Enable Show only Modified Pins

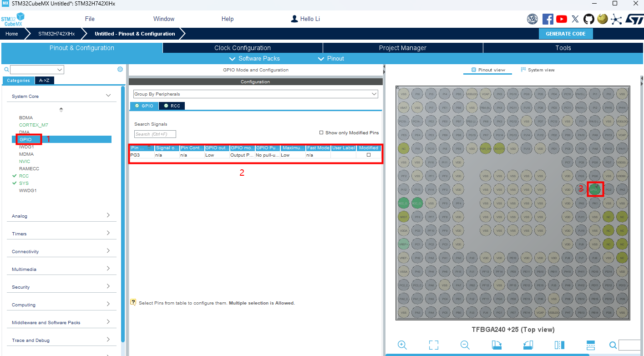[x=321, y=132]
